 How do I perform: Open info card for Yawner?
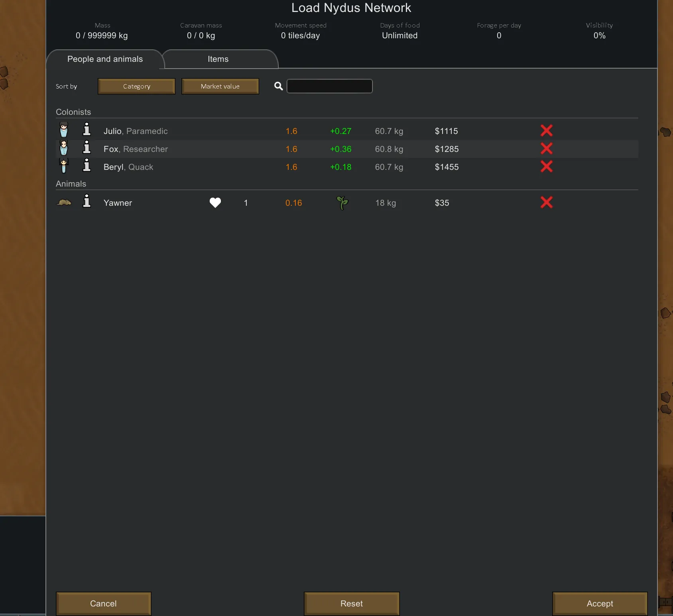[87, 202]
